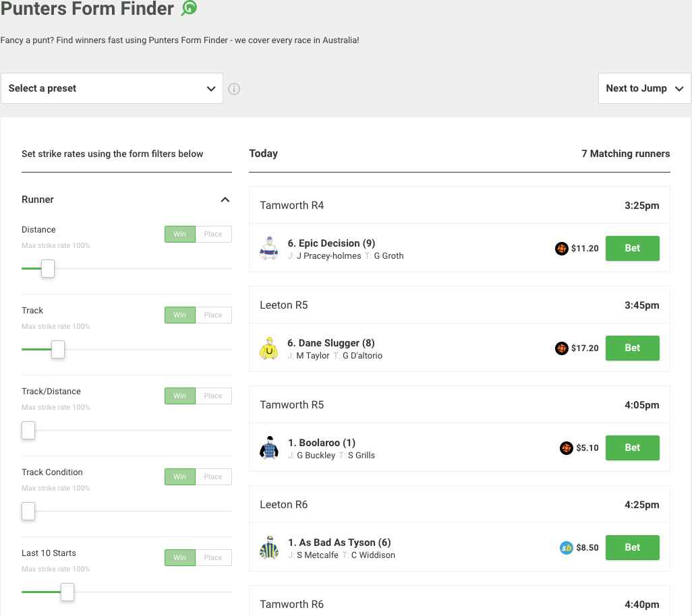The width and height of the screenshot is (692, 616).
Task: Click Boolaroo's checkered jockey silks icon
Action: pos(269,448)
